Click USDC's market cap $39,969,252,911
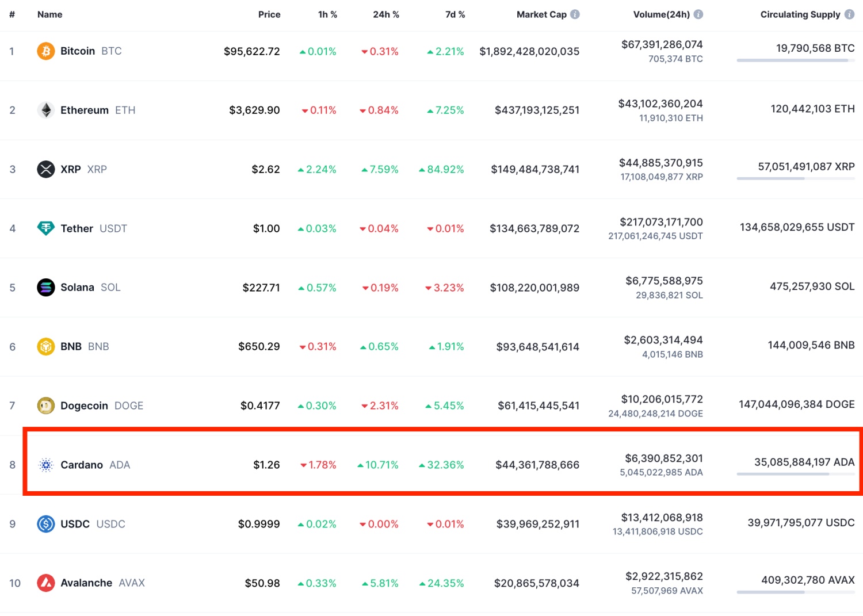This screenshot has width=863, height=616. (x=538, y=524)
